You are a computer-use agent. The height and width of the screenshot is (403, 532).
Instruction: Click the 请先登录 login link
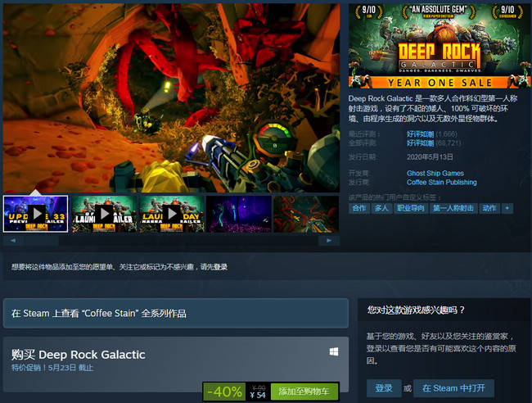(214, 267)
